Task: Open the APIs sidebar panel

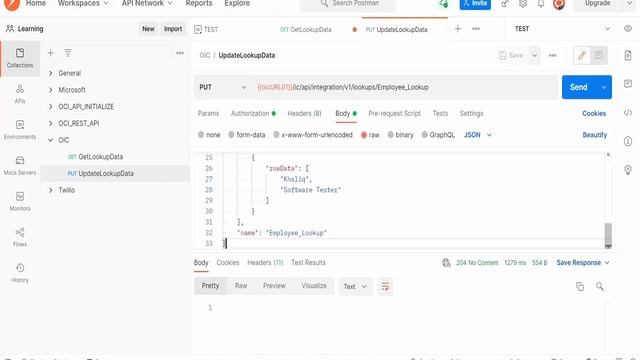Action: point(20,94)
